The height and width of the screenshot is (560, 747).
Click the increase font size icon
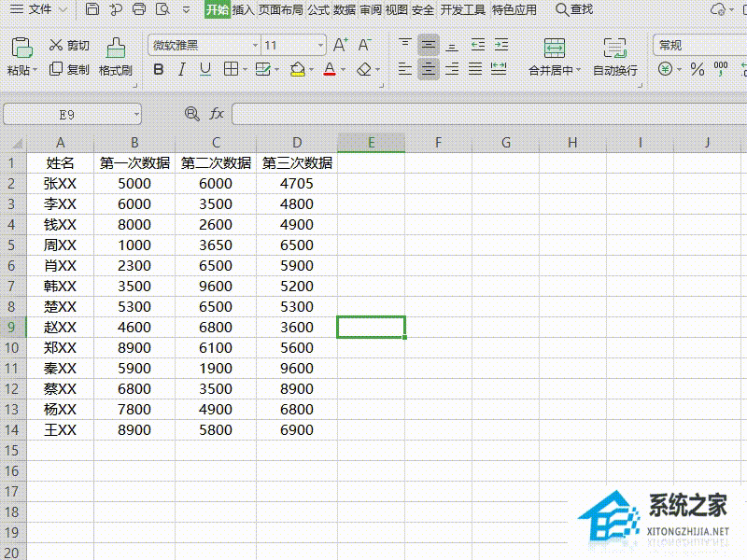340,45
